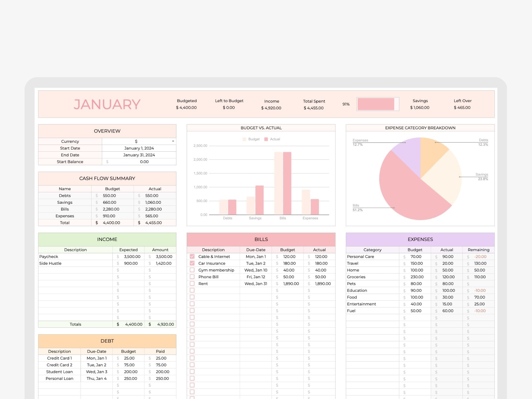This screenshot has height=399, width=532.
Task: Select the Student Loan debt row
Action: pos(59,372)
